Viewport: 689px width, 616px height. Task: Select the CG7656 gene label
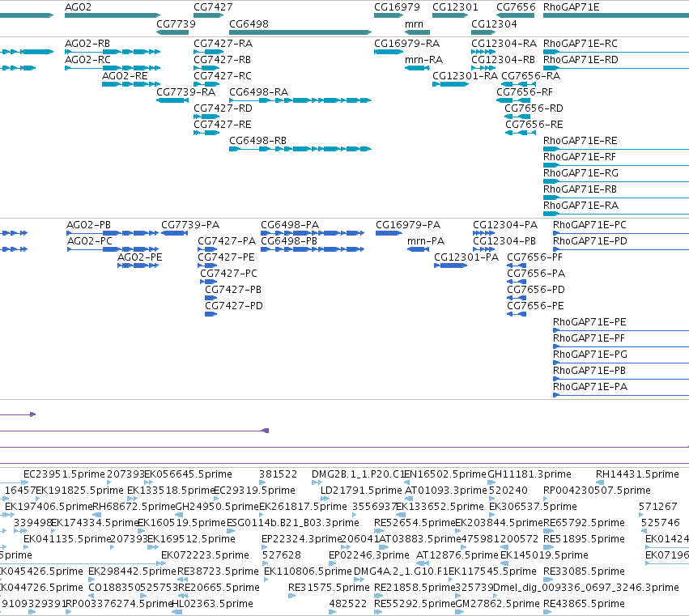[516, 7]
